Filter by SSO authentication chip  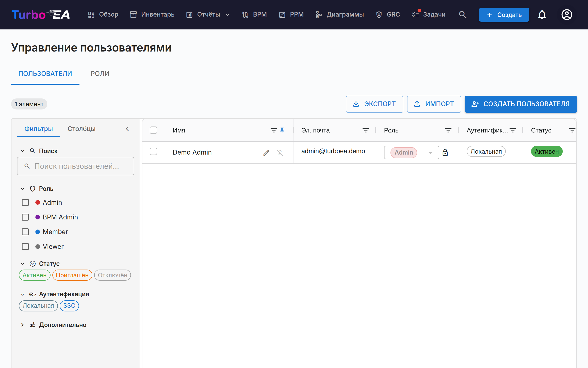(69, 305)
